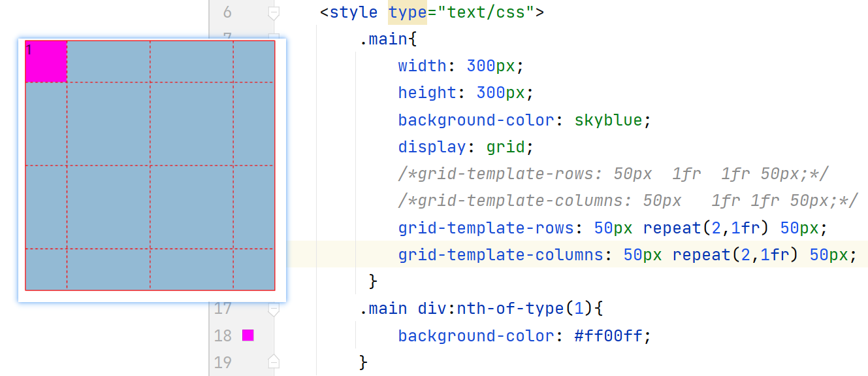
Task: Collapse the style tag fold marker on line 6
Action: [274, 12]
